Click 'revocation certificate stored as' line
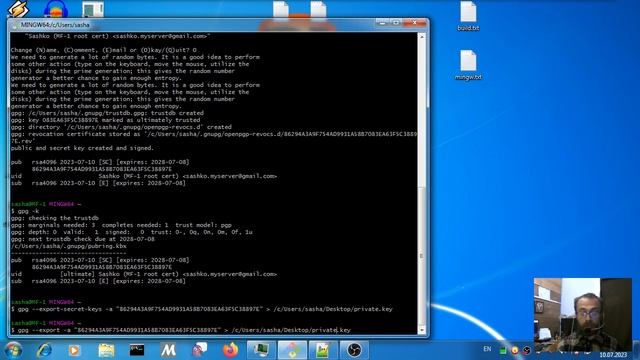640x360 pixels. [x=214, y=134]
